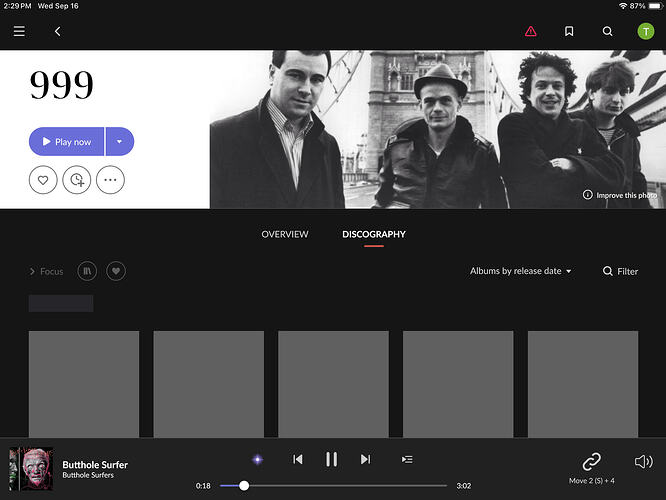The width and height of the screenshot is (666, 500).
Task: Open the play queue icon
Action: (x=407, y=459)
